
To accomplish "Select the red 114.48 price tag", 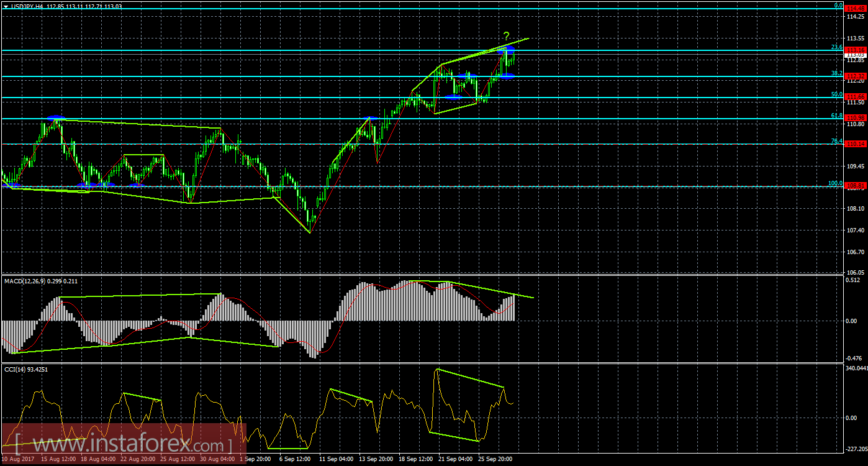I will pos(856,8).
